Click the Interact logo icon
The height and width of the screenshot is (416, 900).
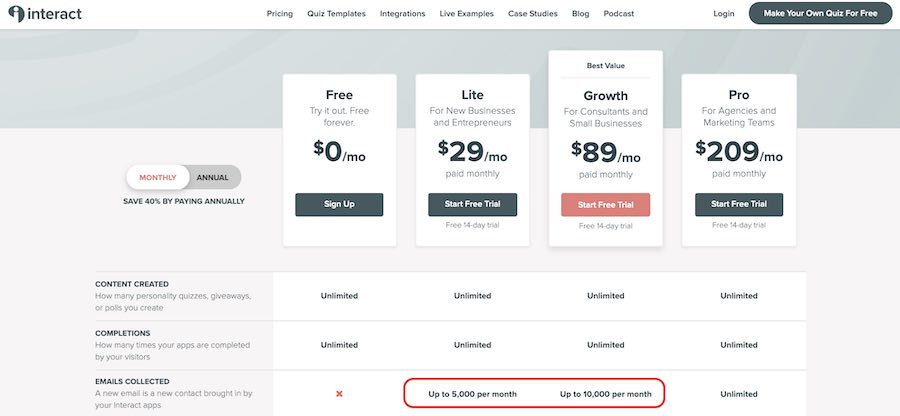pos(17,14)
